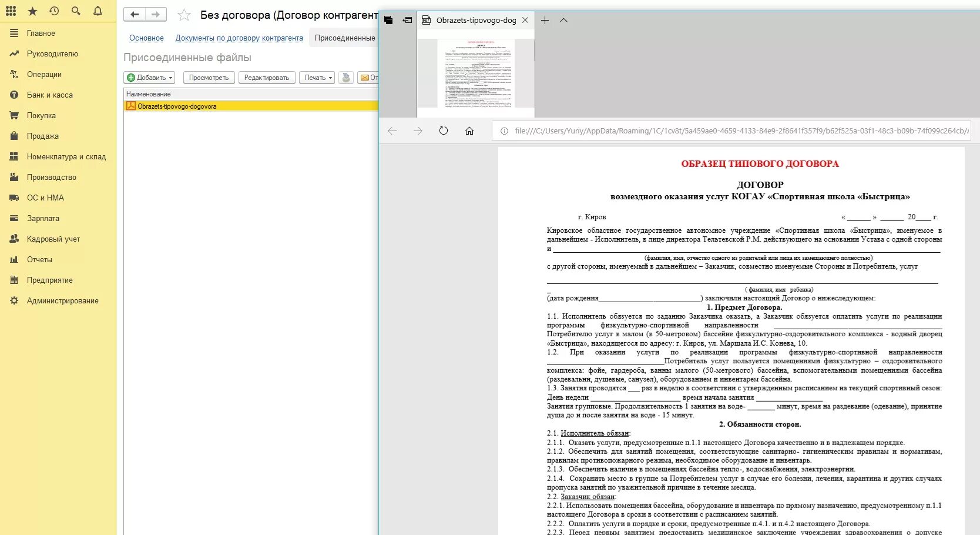Open a new browser tab with plus
This screenshot has width=980, height=535.
[545, 20]
